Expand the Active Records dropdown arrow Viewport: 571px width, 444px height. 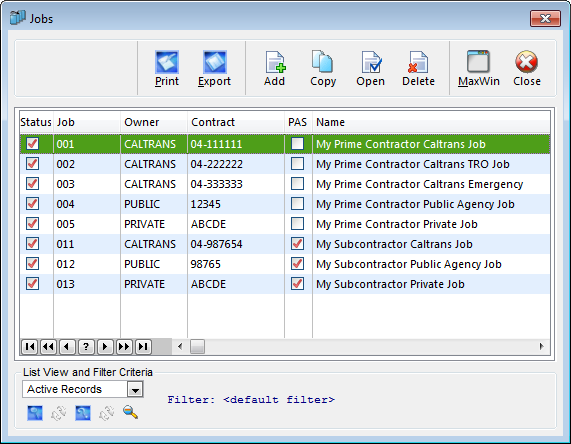pos(135,389)
